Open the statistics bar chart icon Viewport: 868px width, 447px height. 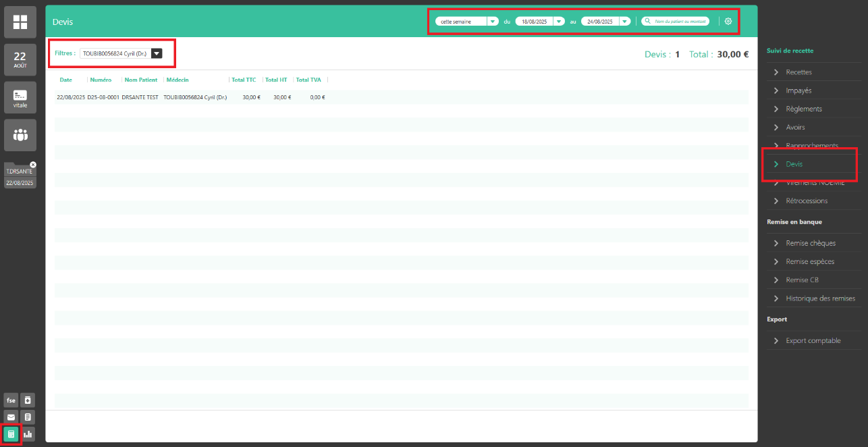click(28, 434)
